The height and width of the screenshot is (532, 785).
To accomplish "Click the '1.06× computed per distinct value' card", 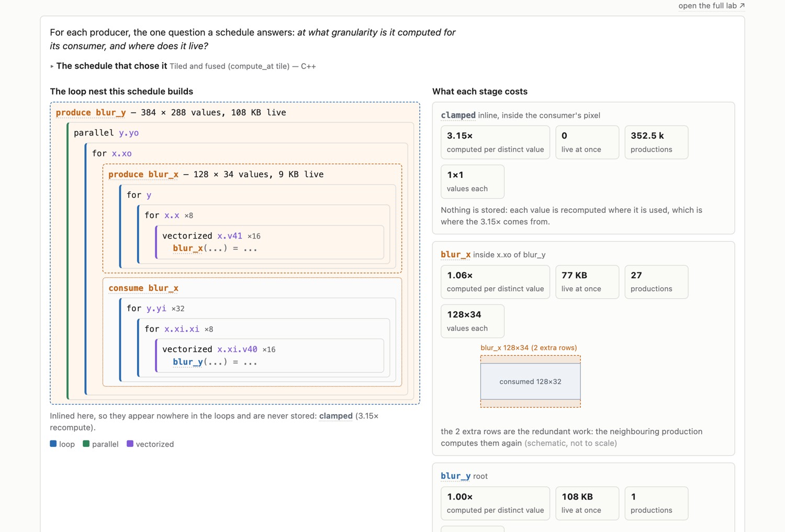I will pos(495,282).
